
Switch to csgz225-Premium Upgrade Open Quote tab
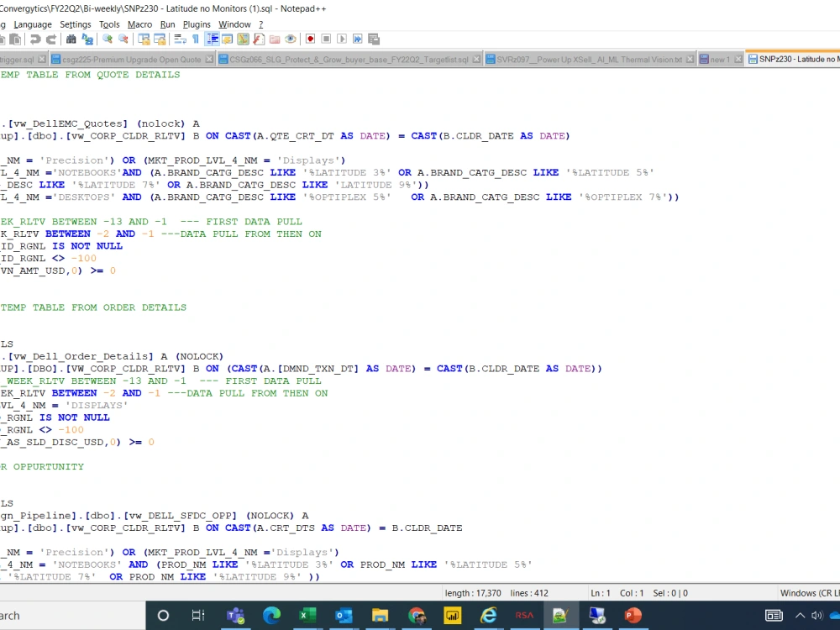point(131,60)
